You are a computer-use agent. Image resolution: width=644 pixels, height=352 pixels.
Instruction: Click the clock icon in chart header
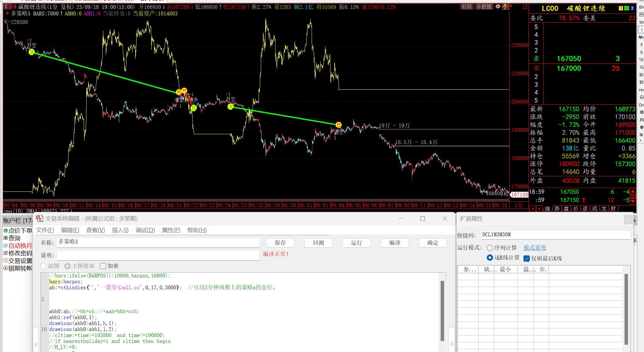498,6
